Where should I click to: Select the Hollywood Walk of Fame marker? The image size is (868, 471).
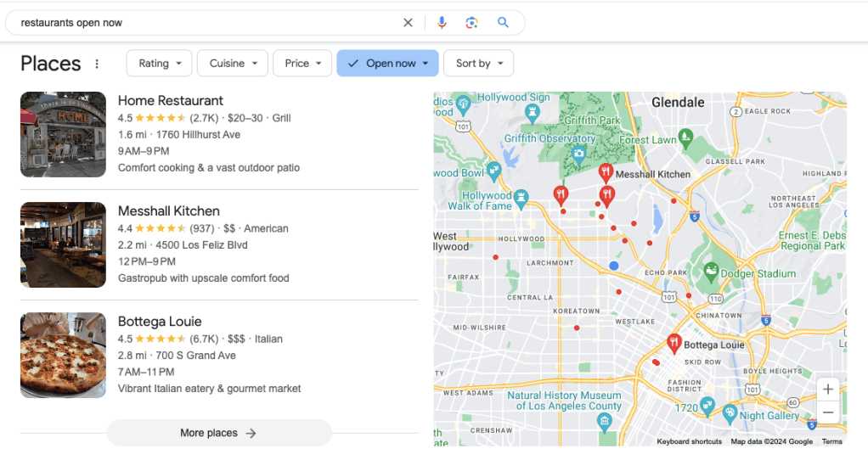(521, 199)
